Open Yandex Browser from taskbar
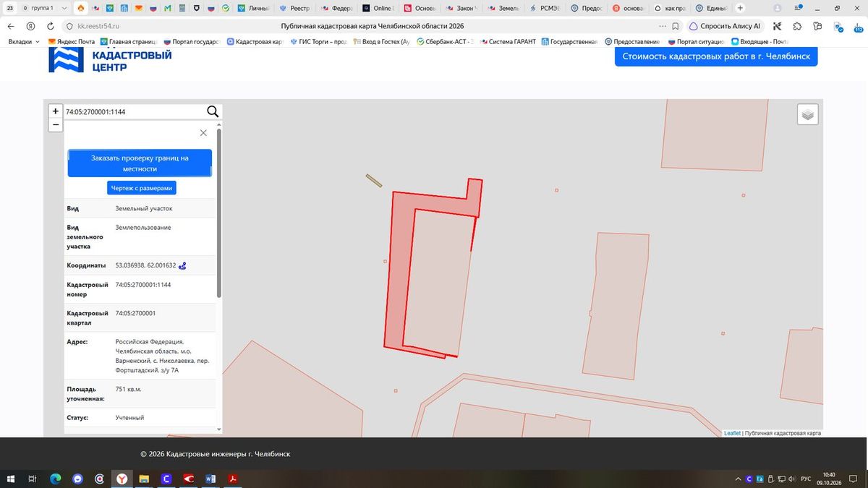The height and width of the screenshot is (488, 868). [122, 479]
